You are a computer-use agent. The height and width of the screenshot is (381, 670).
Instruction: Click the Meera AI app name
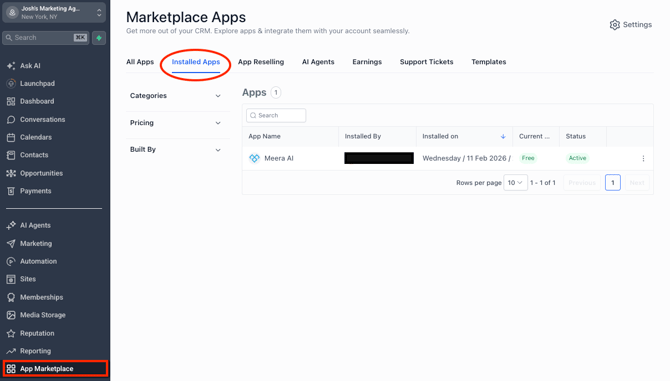pos(279,158)
